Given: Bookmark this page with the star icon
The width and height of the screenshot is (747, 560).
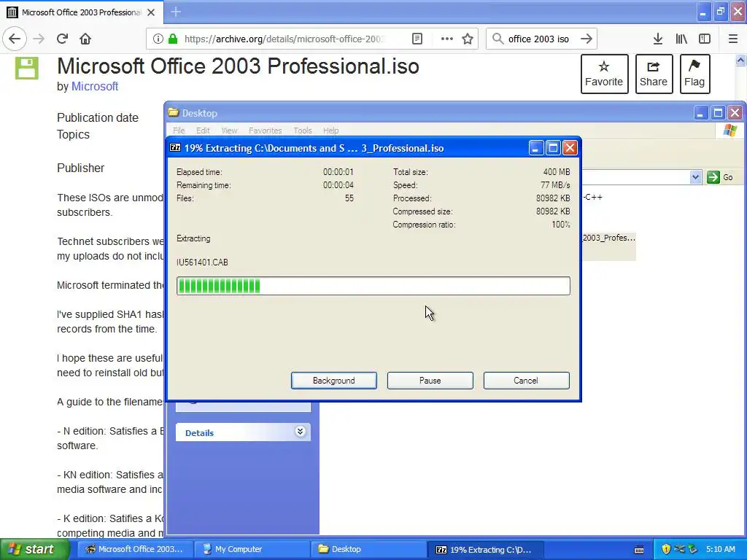Looking at the screenshot, I should click(x=468, y=39).
